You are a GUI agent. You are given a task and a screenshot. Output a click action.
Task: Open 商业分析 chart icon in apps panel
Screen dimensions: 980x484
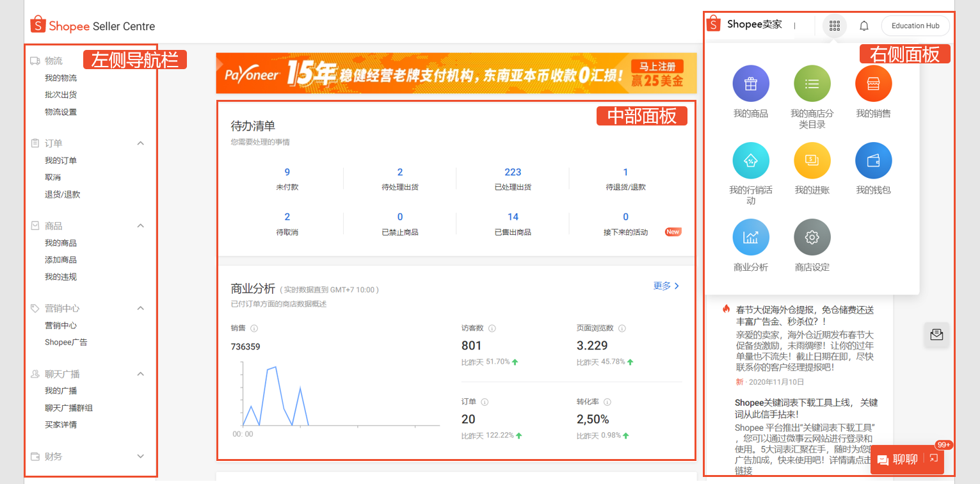[751, 238]
